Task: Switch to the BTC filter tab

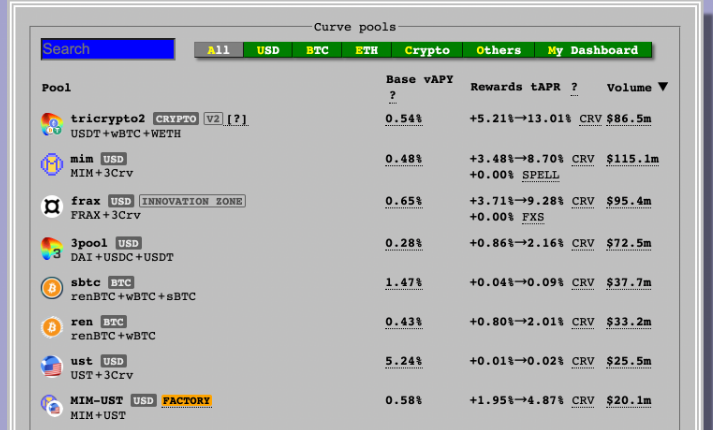Action: click(x=317, y=50)
